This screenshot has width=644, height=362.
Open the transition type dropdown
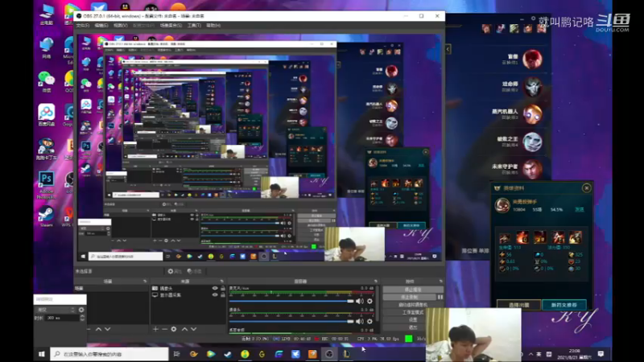click(56, 310)
